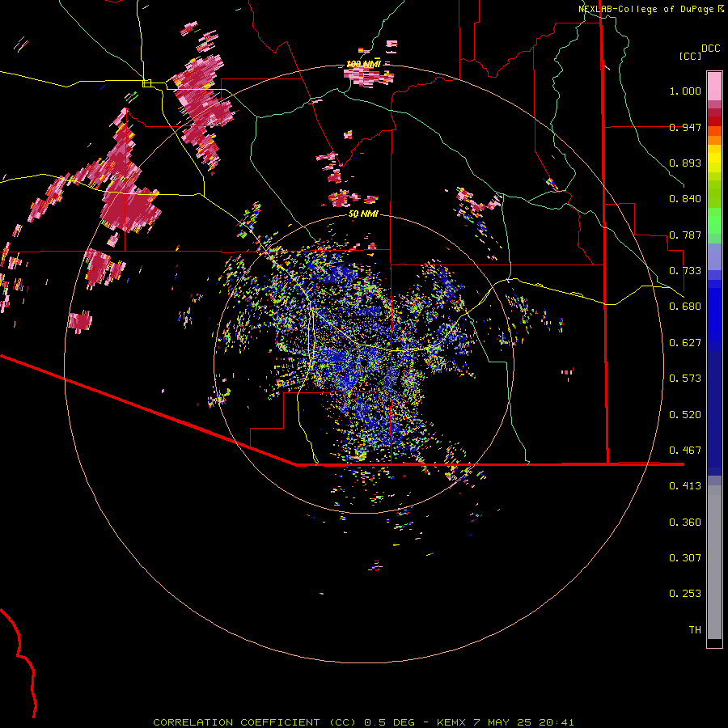Select the 0.467 scale value
728x728 pixels.
point(685,451)
